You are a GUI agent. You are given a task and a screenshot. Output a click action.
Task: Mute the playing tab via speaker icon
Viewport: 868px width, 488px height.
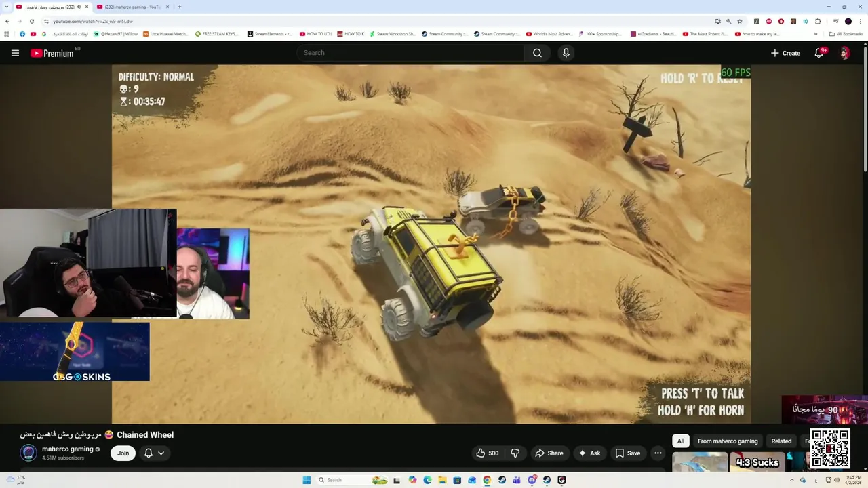79,7
